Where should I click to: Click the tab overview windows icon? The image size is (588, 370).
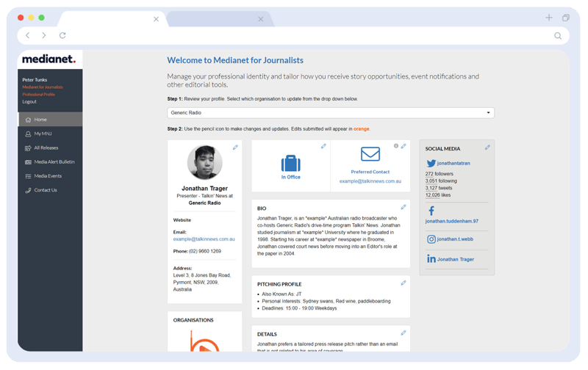click(x=566, y=18)
